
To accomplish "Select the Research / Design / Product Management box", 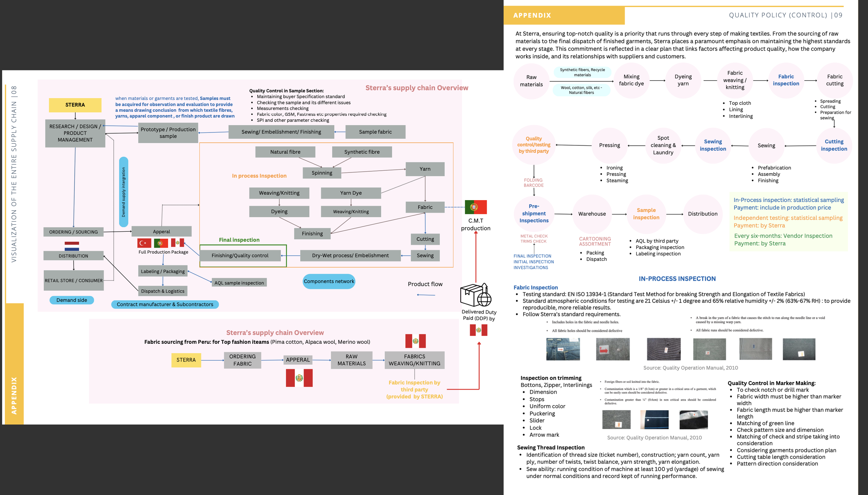I will (x=75, y=133).
